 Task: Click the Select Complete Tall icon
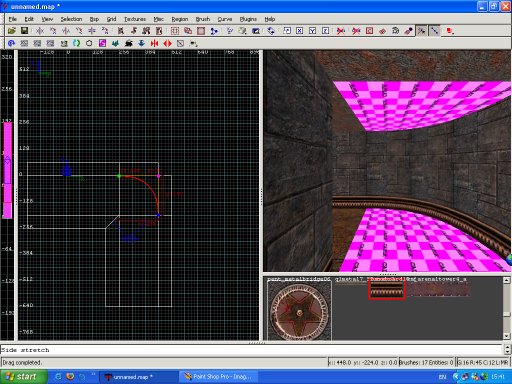point(121,31)
